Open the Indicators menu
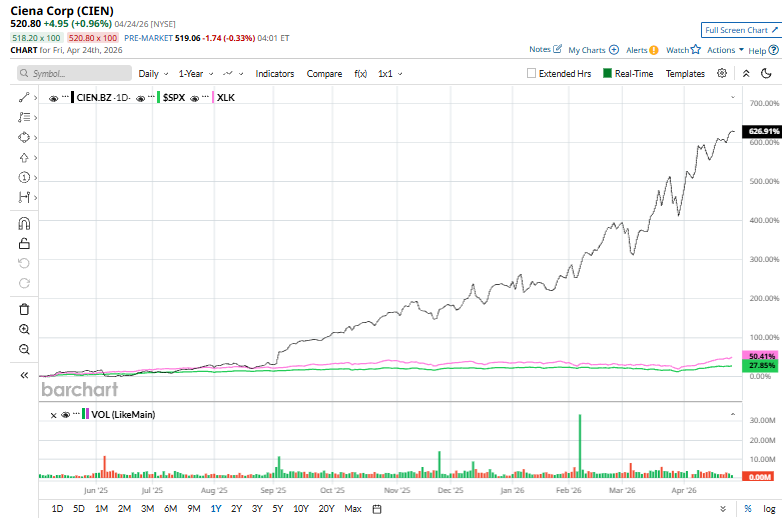 [x=275, y=73]
